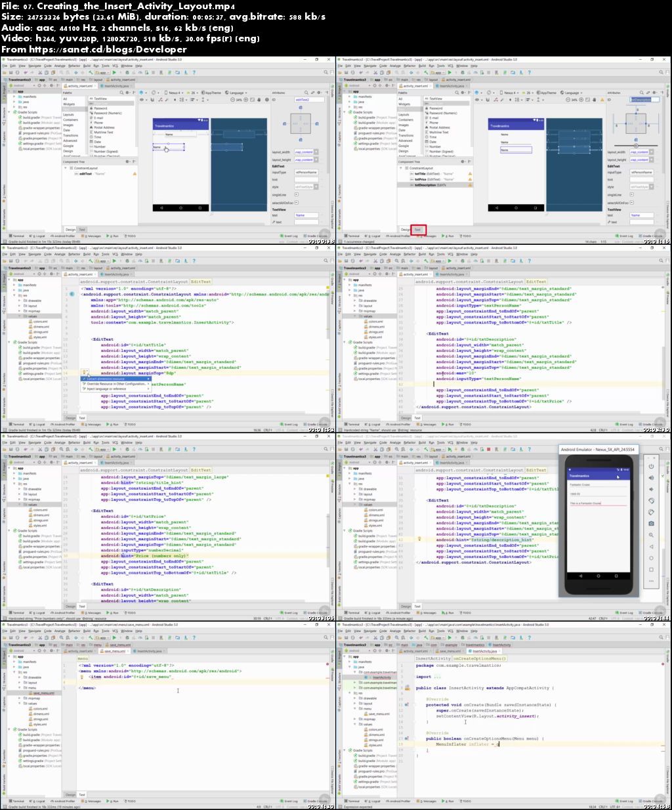Tap phone's Recents navigation key in emulator

[616, 576]
